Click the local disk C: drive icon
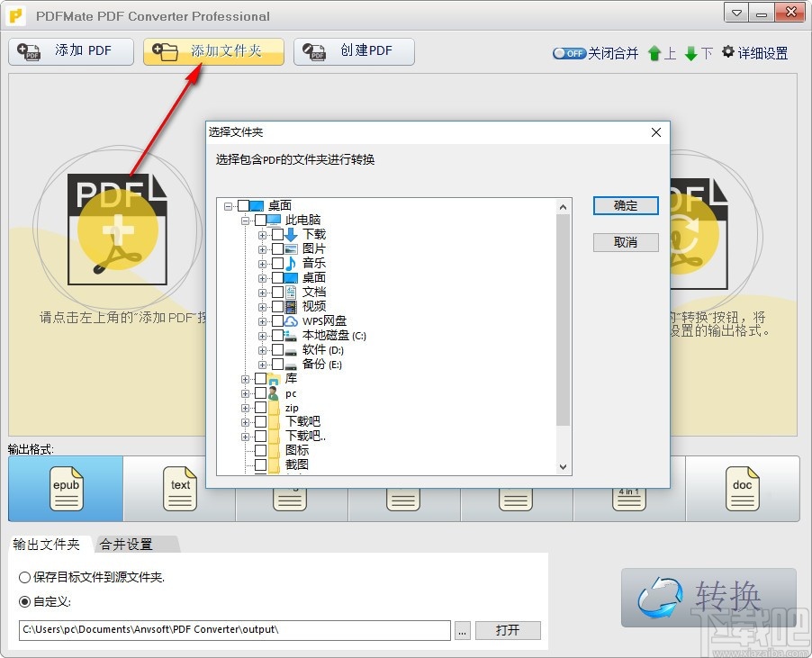Viewport: 812px width, 658px height. tap(291, 336)
